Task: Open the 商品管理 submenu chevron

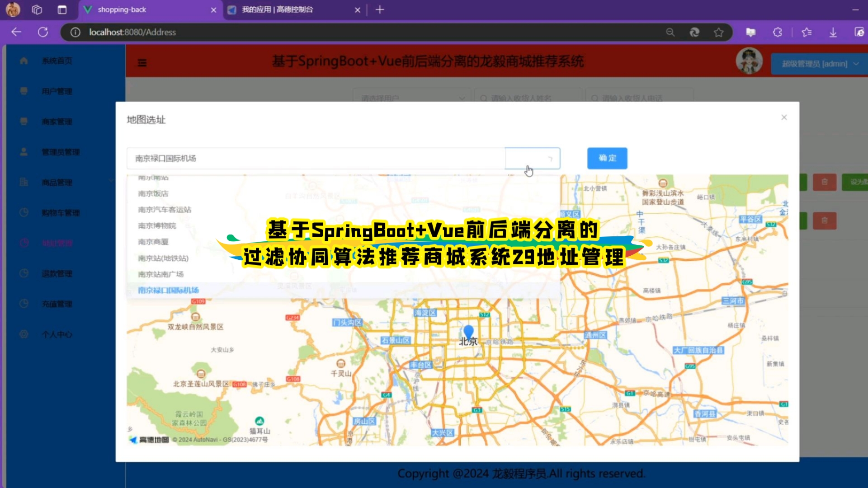Action: point(111,180)
